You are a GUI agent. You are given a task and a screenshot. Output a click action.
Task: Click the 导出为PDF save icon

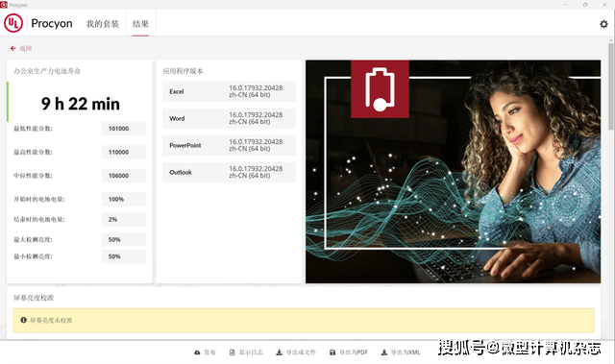click(x=332, y=352)
